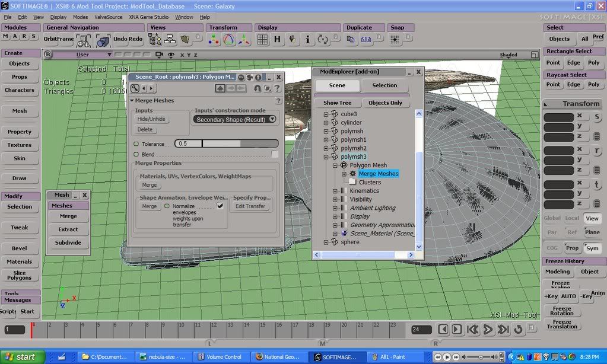Expand the Kinematics tree node
The width and height of the screenshot is (607, 364).
335,191
